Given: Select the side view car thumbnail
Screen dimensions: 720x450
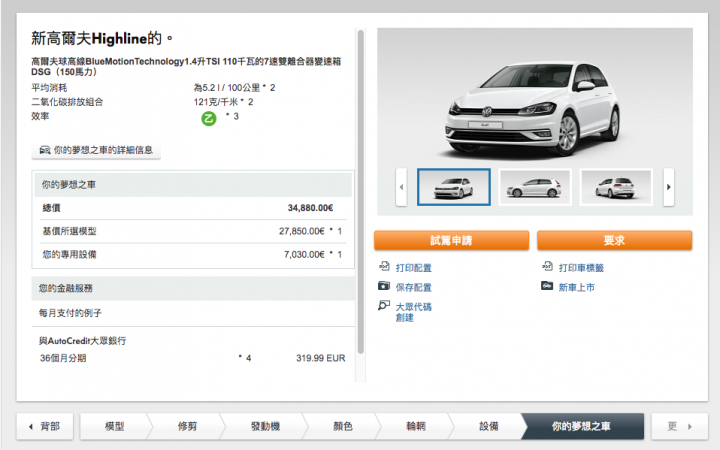Looking at the screenshot, I should pos(534,187).
